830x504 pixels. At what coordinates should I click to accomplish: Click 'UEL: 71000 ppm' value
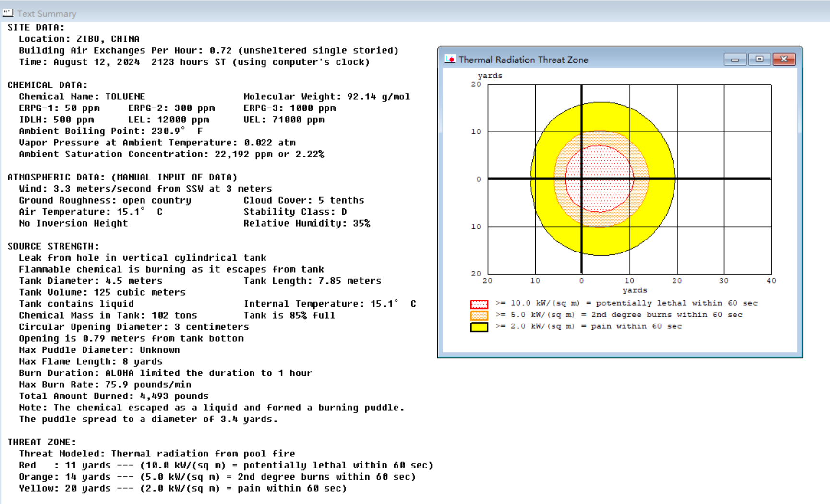pyautogui.click(x=284, y=120)
